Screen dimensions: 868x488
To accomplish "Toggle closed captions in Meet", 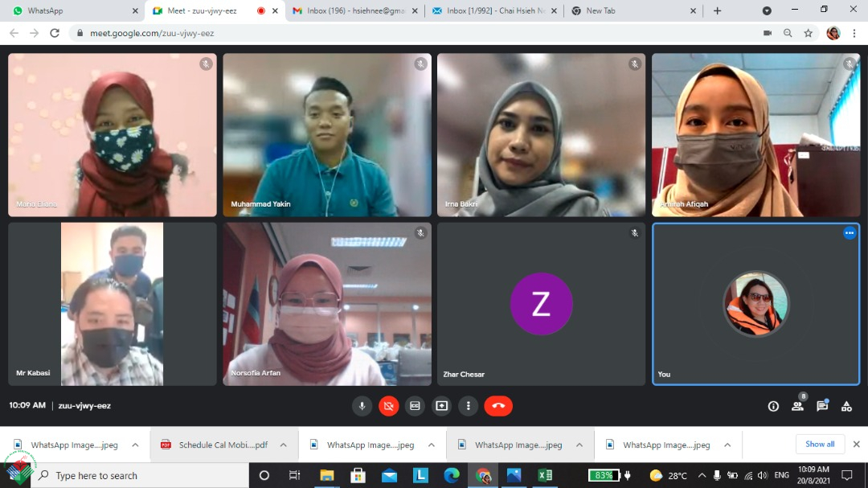I will tap(416, 406).
